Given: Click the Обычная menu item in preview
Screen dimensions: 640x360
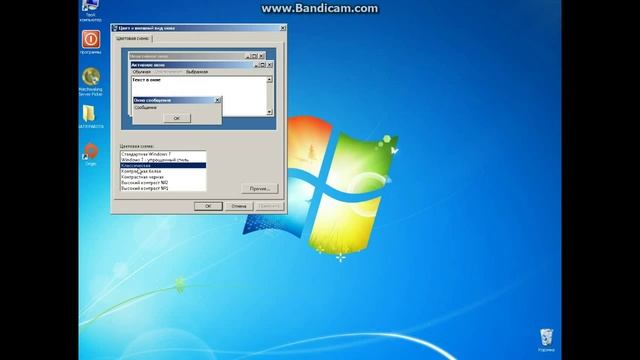Looking at the screenshot, I should click(x=142, y=72).
